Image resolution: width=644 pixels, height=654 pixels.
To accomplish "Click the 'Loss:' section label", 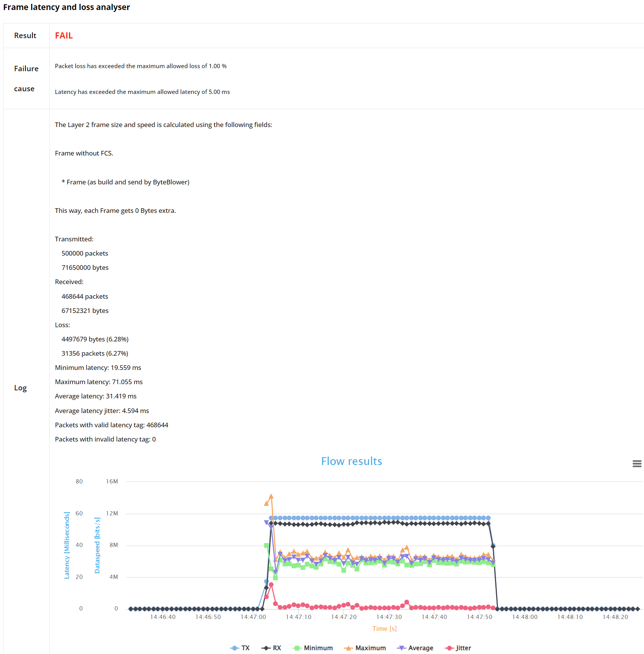I will [x=62, y=325].
